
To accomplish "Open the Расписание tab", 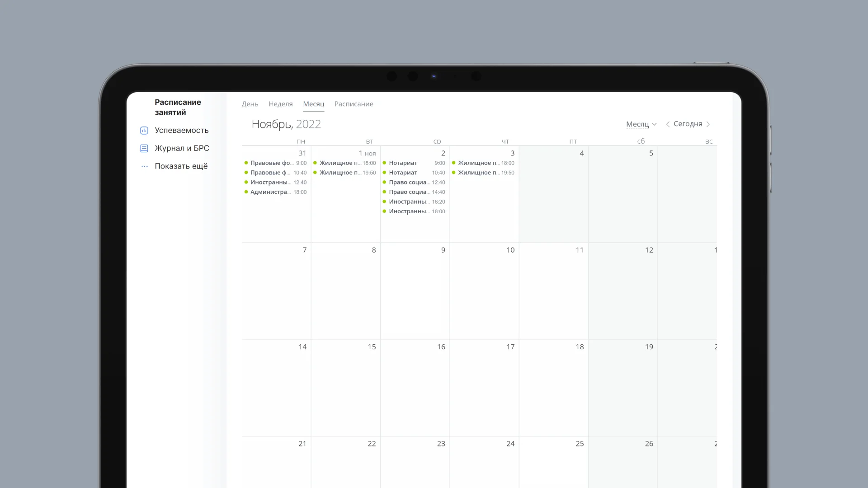I will (354, 104).
